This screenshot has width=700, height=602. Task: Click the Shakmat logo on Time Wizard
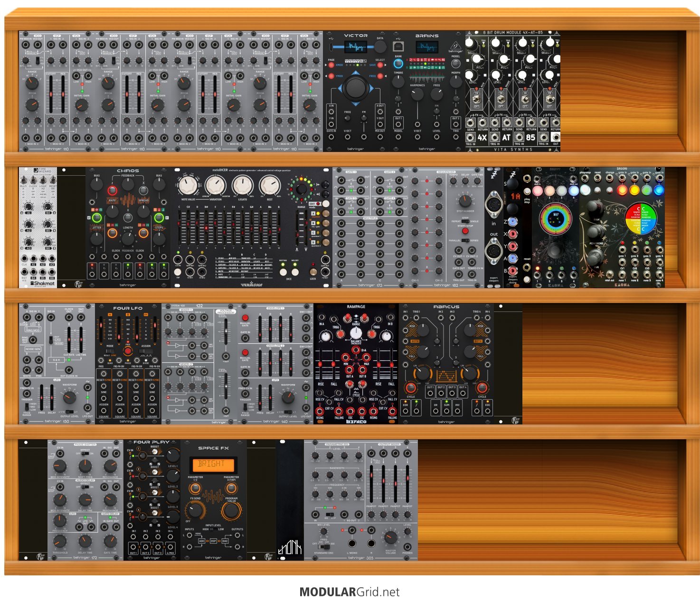[42, 283]
